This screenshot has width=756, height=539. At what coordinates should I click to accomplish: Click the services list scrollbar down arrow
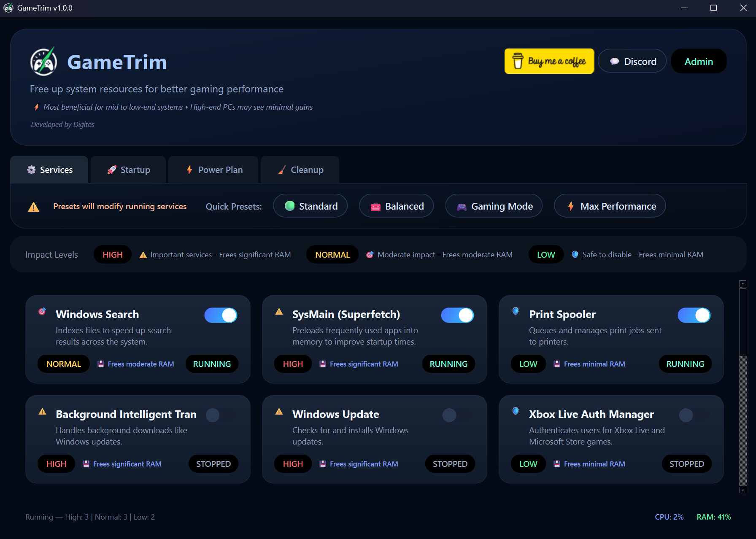point(743,490)
